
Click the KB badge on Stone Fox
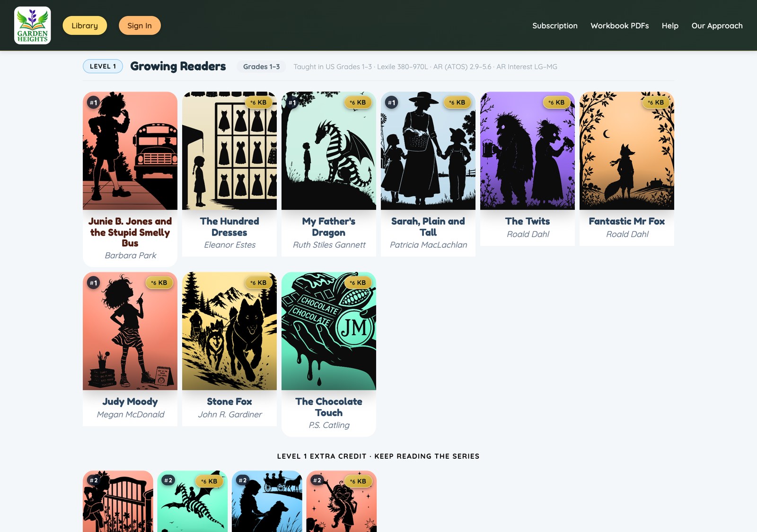258,283
